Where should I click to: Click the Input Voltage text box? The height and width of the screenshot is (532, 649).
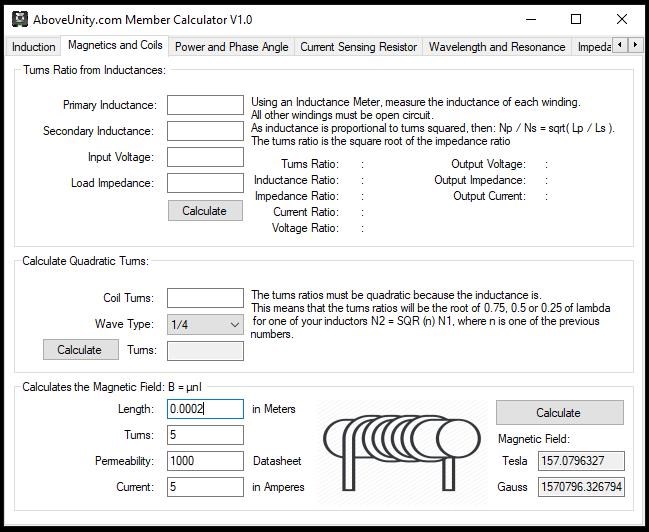[205, 157]
